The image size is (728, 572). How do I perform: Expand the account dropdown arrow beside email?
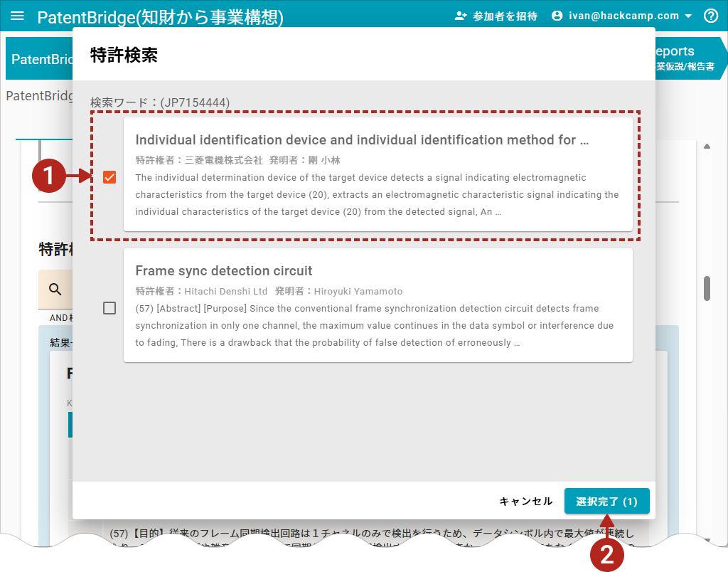tap(688, 16)
